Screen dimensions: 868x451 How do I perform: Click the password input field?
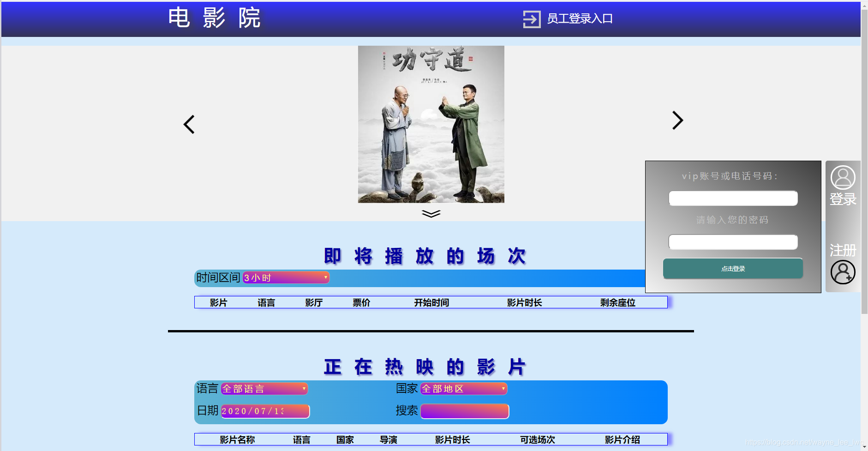[732, 242]
